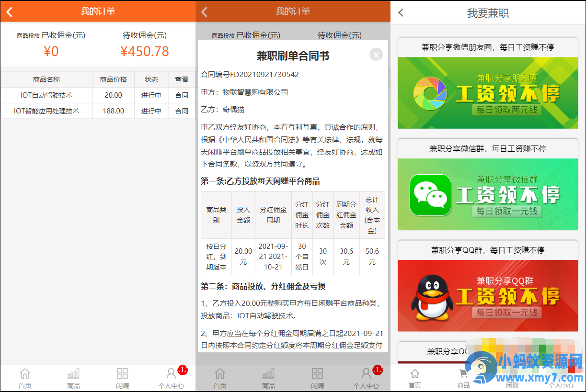View 合同 for IOT自动驾驶技术 order
This screenshot has width=586, height=392.
pos(182,95)
